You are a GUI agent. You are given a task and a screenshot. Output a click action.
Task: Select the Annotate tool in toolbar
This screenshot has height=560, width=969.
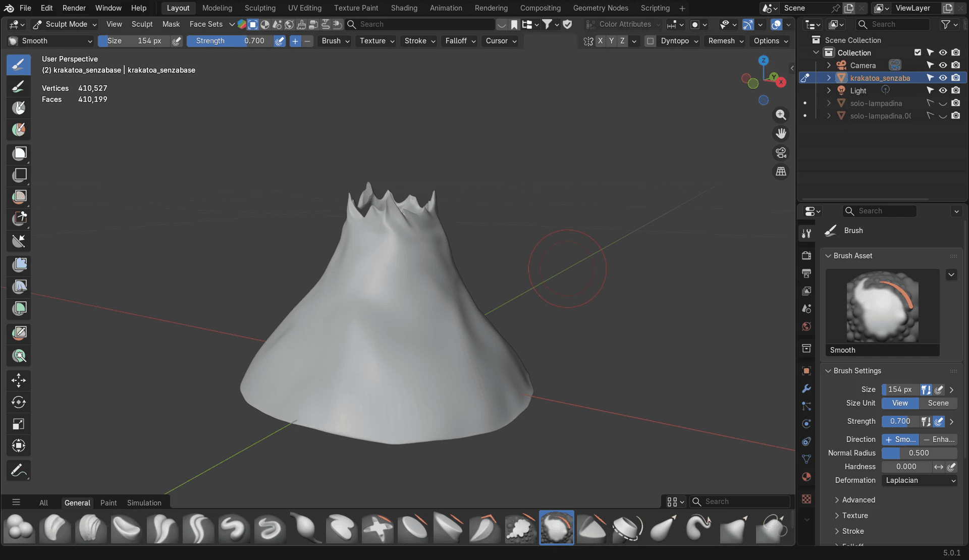tap(19, 471)
